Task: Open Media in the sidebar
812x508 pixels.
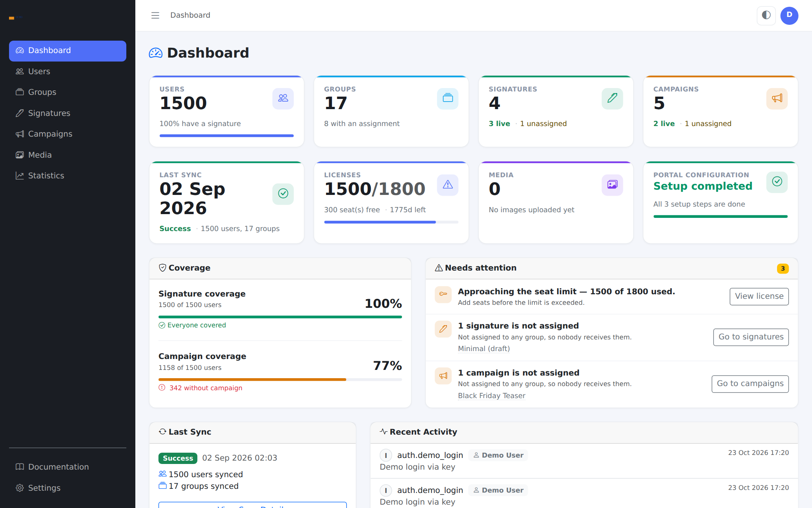Action: pos(68,155)
